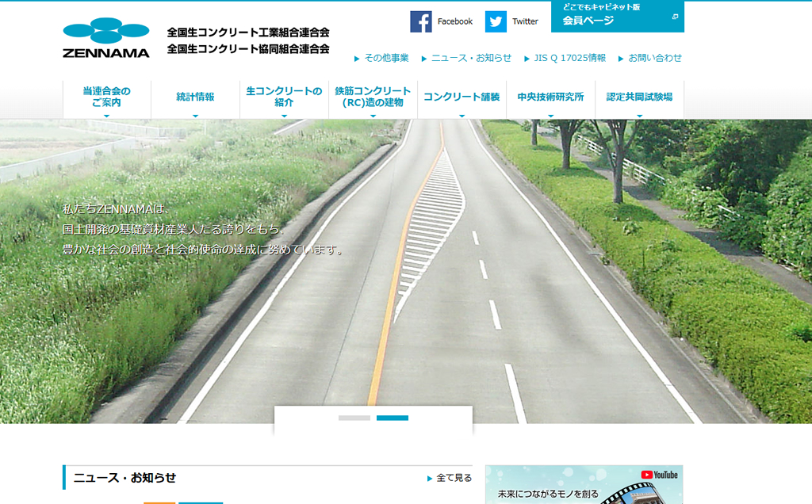Open JIS Q 17025情報 link
812x504 pixels.
click(569, 58)
